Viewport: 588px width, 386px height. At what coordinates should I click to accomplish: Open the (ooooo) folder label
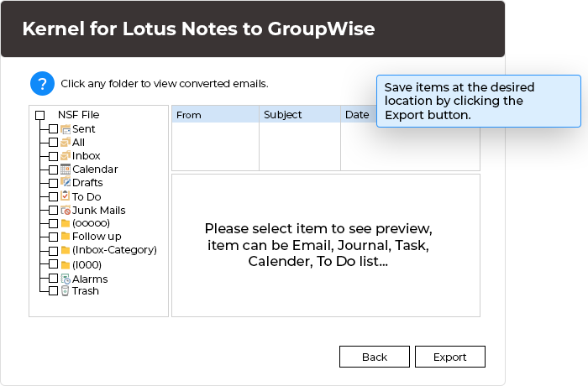91,223
